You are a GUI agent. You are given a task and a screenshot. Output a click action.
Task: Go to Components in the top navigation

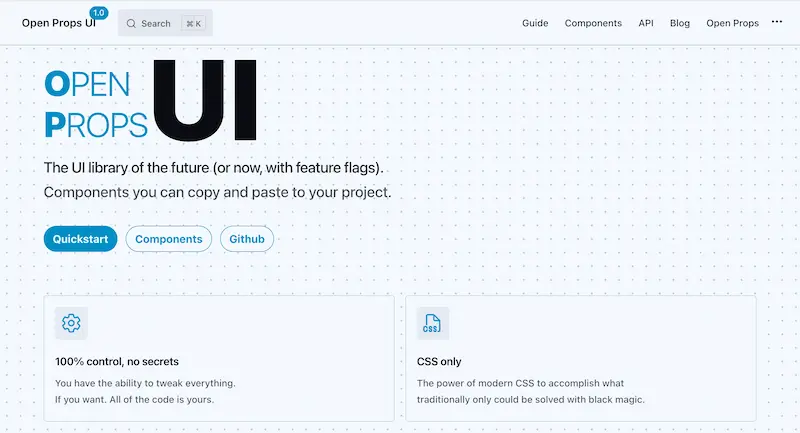593,23
